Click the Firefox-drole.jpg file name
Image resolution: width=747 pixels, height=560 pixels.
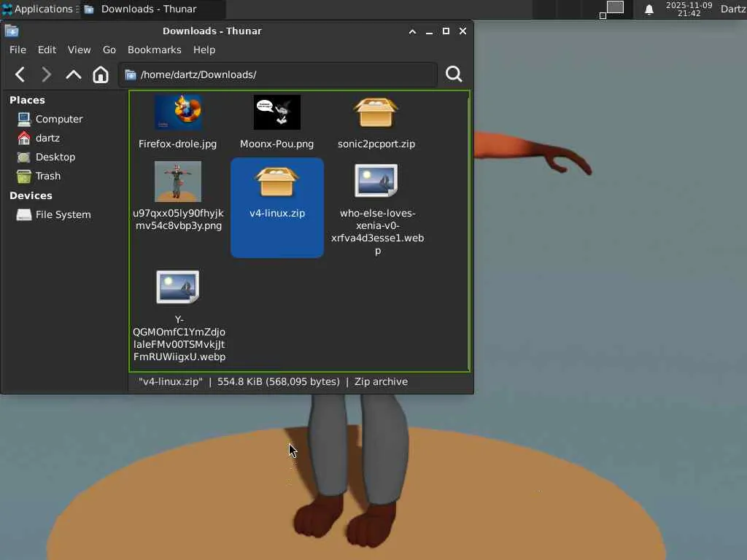178,144
